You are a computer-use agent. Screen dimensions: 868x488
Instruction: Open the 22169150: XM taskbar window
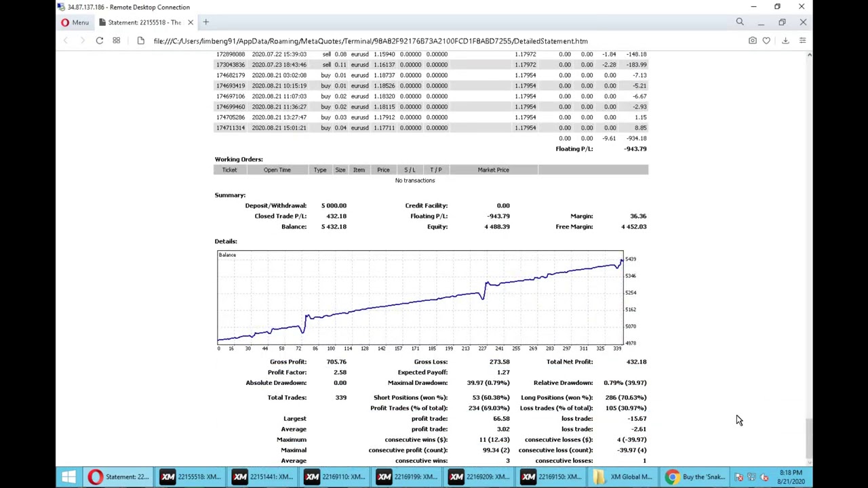(x=551, y=477)
